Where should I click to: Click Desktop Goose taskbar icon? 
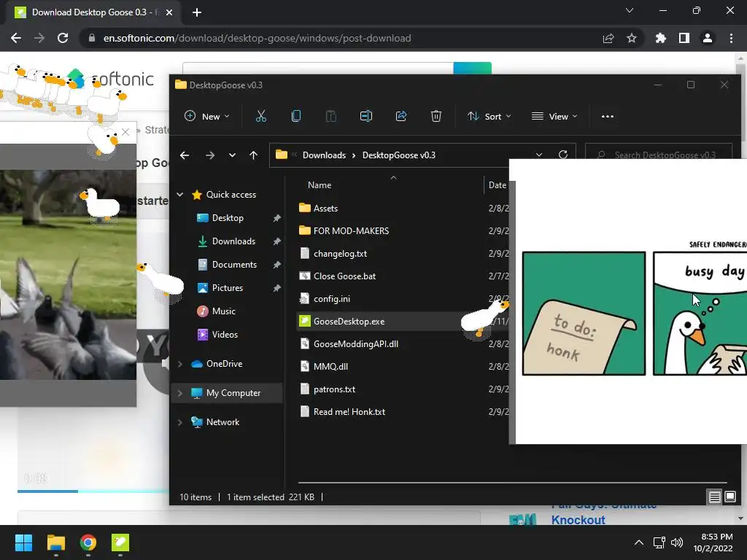pos(120,542)
